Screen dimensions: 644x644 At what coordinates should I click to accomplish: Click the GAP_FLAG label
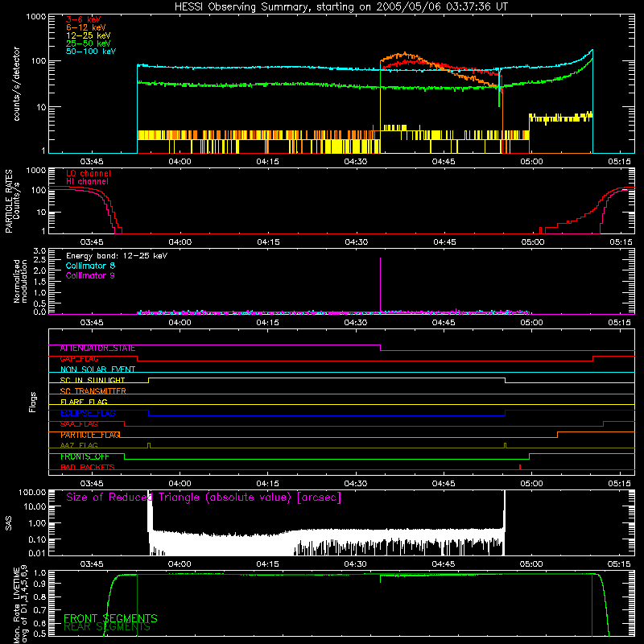coord(79,359)
